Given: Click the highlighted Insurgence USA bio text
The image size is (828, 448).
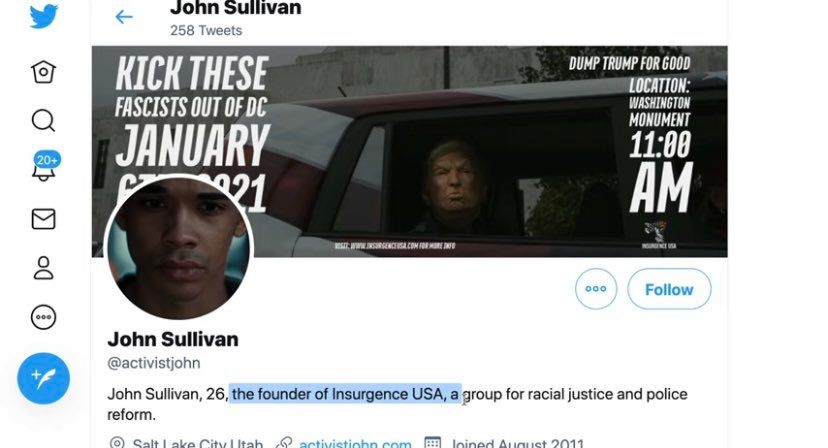Looking at the screenshot, I should tap(345, 394).
